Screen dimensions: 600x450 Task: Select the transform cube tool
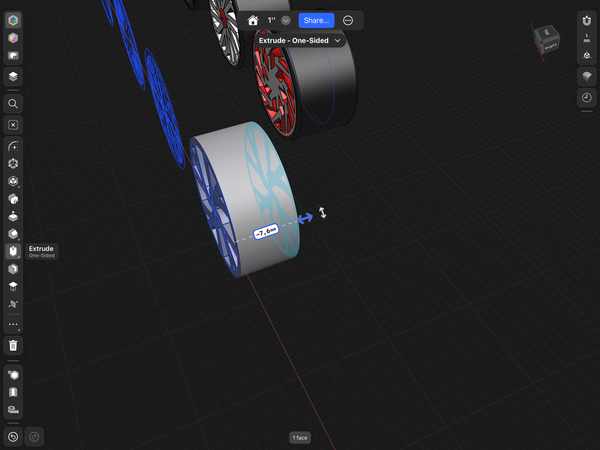(x=13, y=163)
